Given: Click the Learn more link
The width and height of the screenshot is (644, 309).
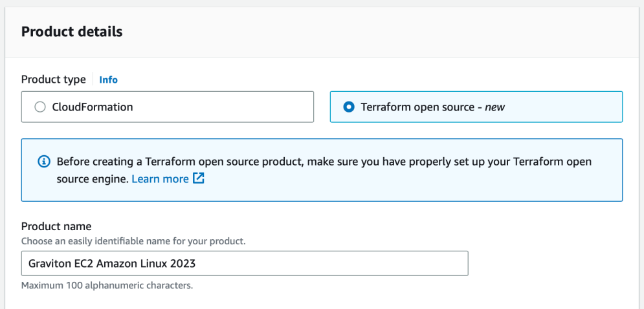Looking at the screenshot, I should 160,179.
